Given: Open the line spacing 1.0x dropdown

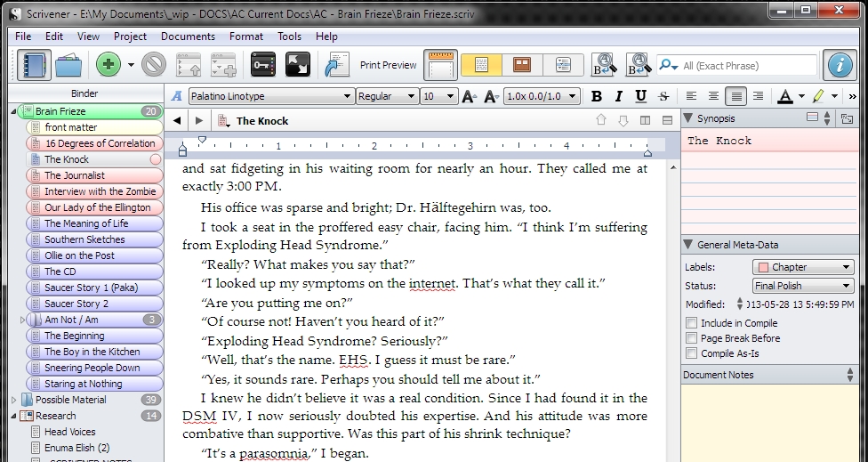Looking at the screenshot, I should click(x=542, y=96).
